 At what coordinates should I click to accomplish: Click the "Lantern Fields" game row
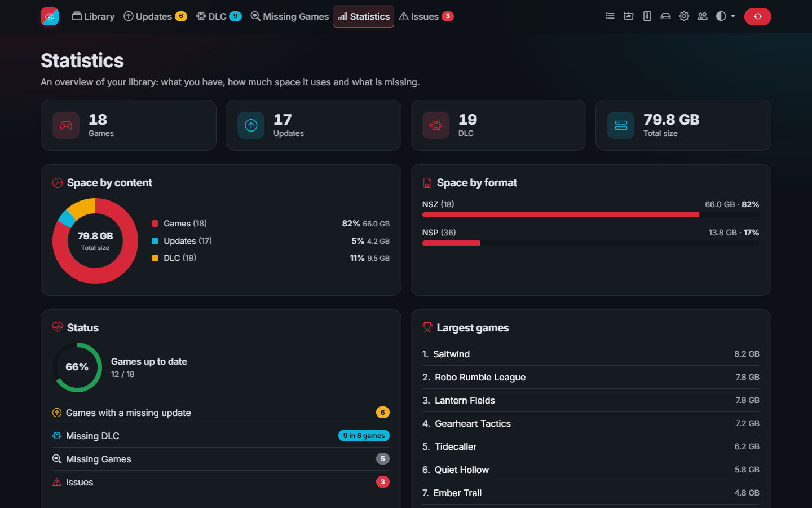point(591,400)
